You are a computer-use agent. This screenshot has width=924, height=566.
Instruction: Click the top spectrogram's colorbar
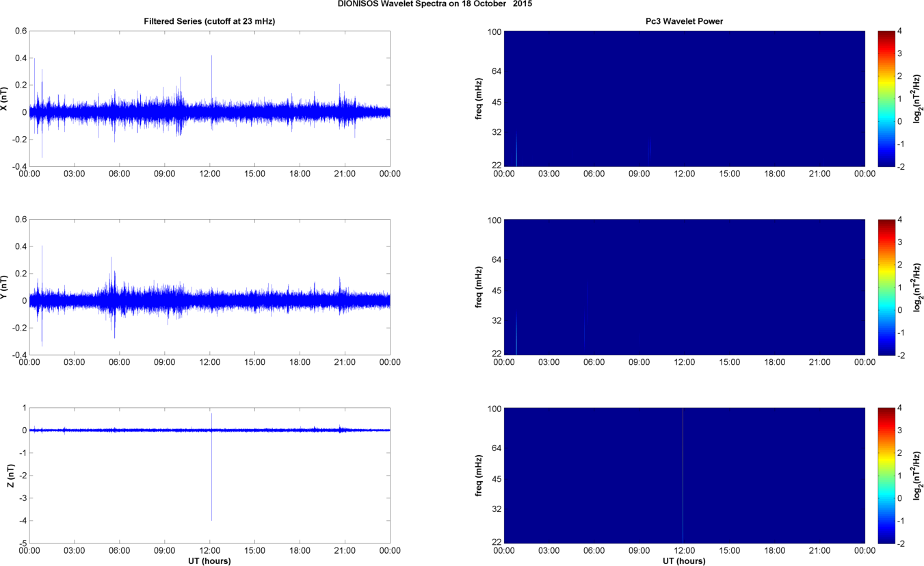pos(886,99)
